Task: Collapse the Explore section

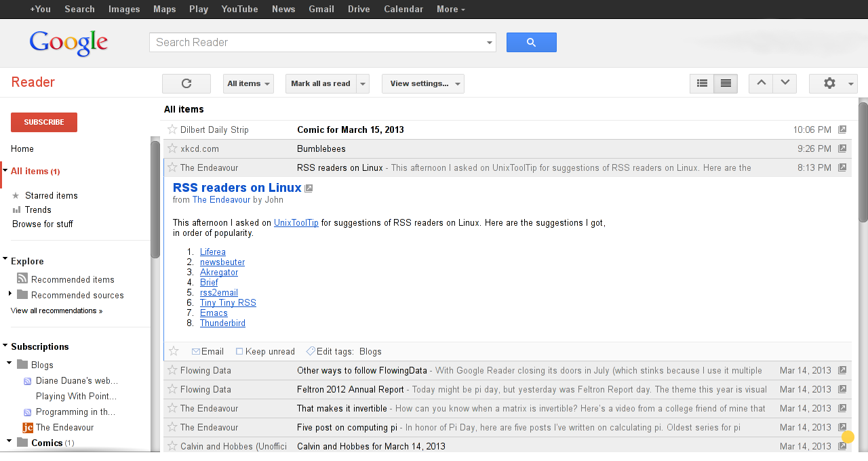Action: [x=5, y=259]
